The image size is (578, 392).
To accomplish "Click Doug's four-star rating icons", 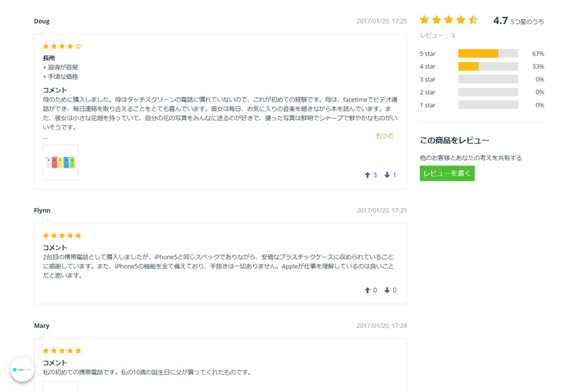I will point(62,46).
